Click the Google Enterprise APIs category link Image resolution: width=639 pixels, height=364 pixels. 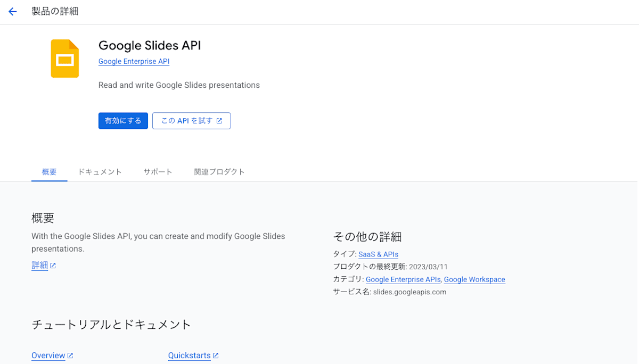tap(403, 279)
